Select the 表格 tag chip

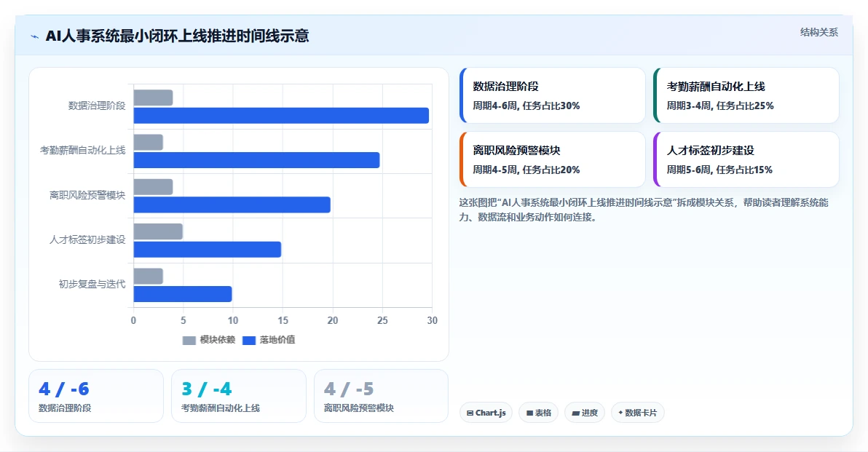tap(539, 413)
